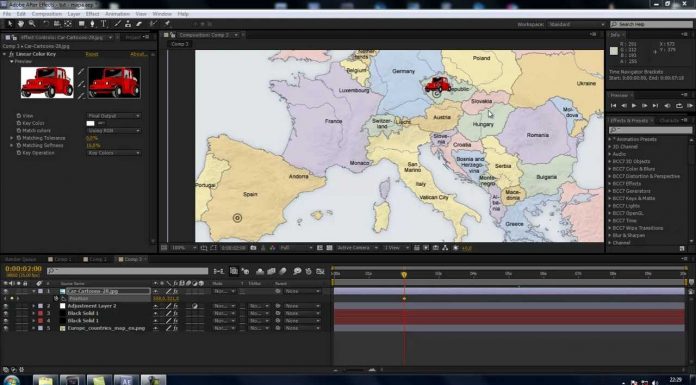Hide the Black Solid 1 layer 4

[x=5, y=321]
